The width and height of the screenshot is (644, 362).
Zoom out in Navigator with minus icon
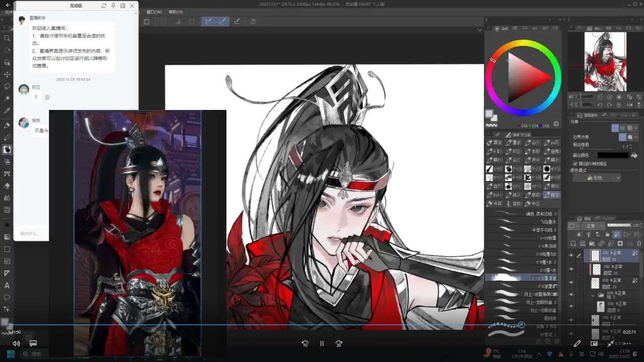600,97
